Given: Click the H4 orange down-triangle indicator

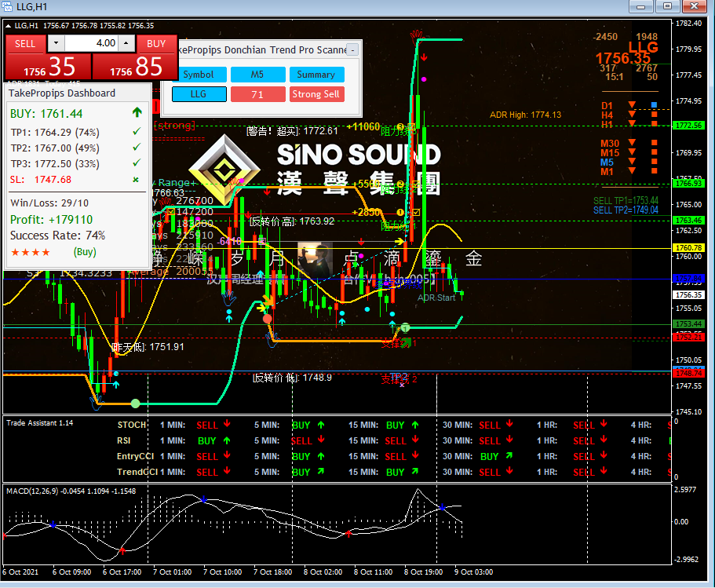Looking at the screenshot, I should [x=632, y=114].
